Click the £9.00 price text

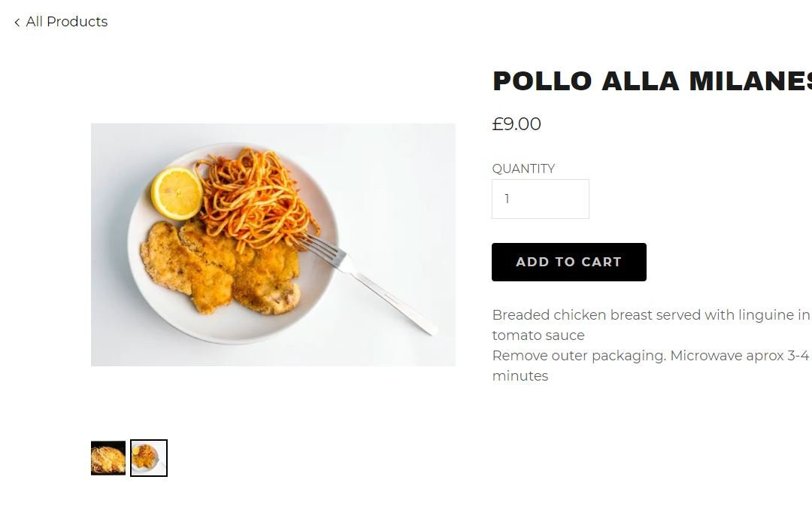pos(517,124)
